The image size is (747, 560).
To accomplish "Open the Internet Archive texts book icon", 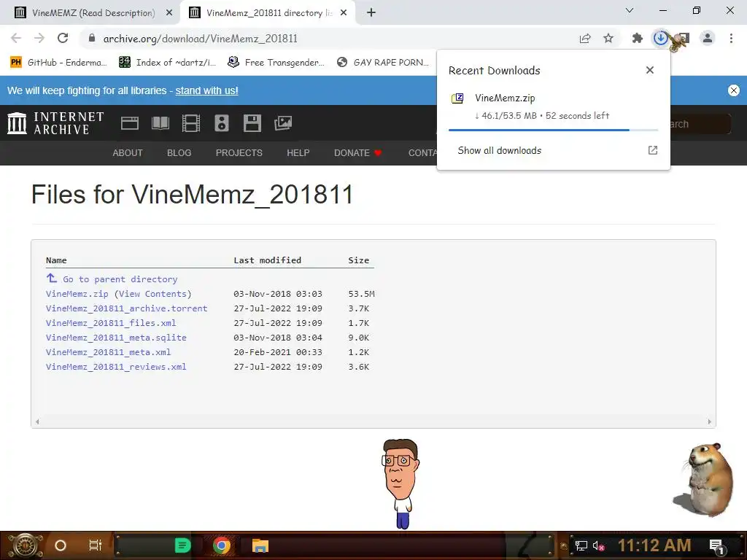I will point(160,123).
